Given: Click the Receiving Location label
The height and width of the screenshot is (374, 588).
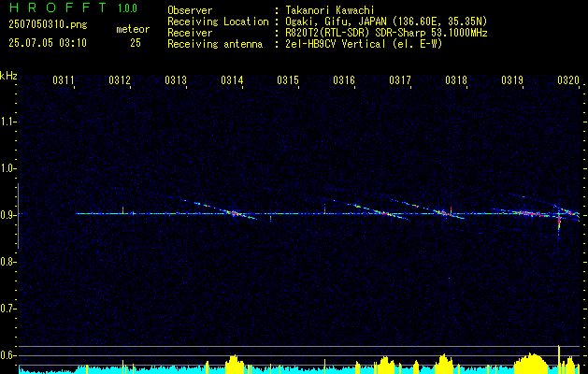Looking at the screenshot, I should (218, 22).
